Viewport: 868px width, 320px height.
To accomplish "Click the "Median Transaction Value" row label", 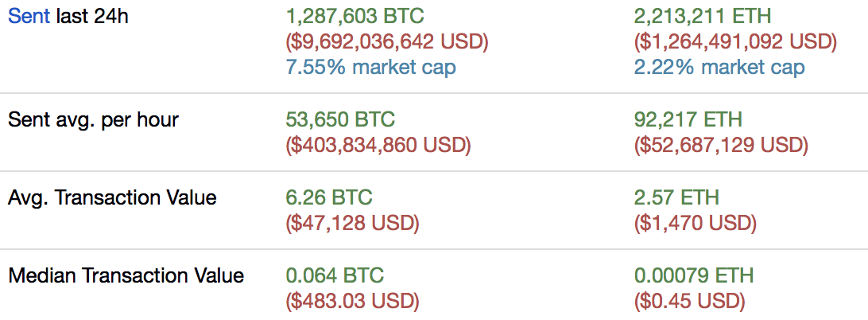I will [126, 275].
